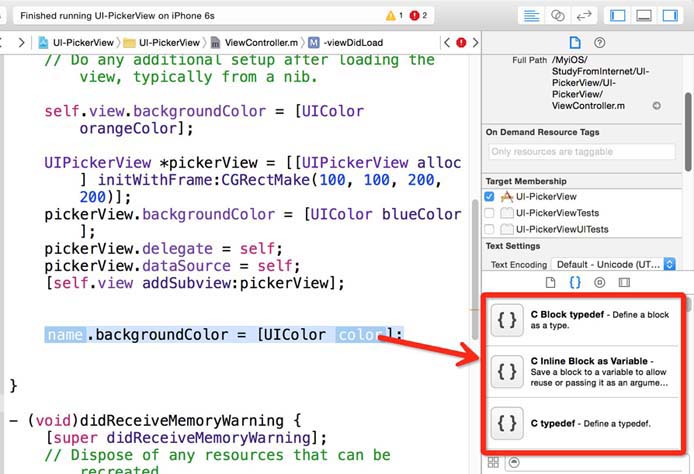Open the Version editor
The height and width of the screenshot is (474, 694).
tap(585, 16)
